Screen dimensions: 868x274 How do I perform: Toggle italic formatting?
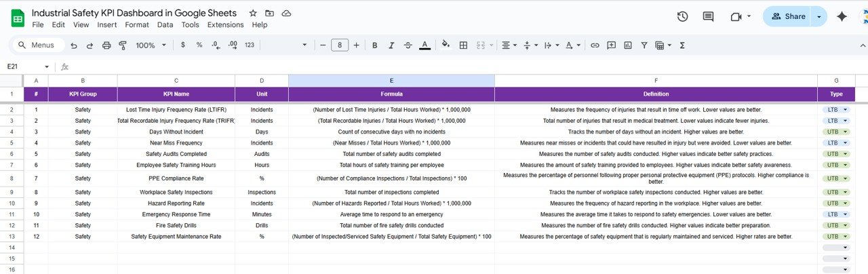(391, 45)
